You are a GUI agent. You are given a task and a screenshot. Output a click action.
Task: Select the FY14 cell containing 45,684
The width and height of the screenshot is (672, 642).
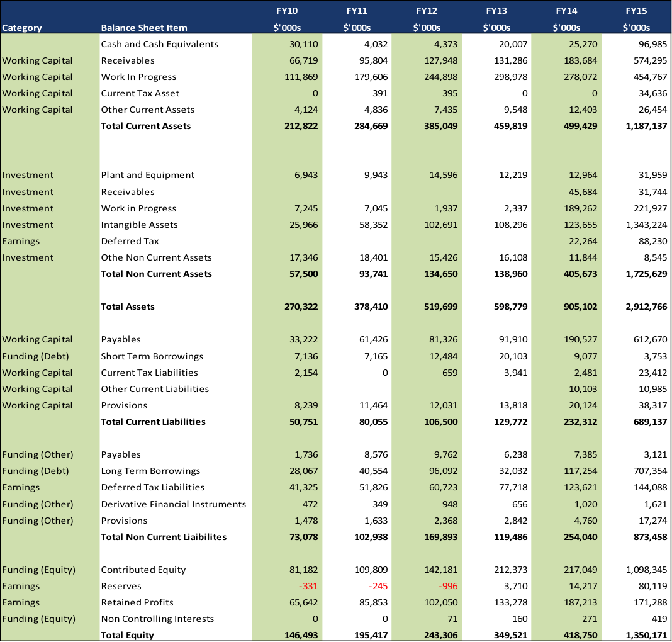[582, 192]
